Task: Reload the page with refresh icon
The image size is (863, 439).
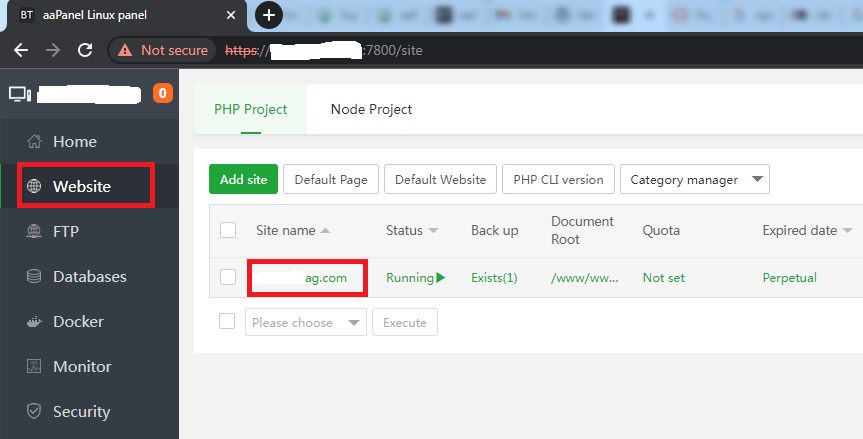Action: (85, 50)
